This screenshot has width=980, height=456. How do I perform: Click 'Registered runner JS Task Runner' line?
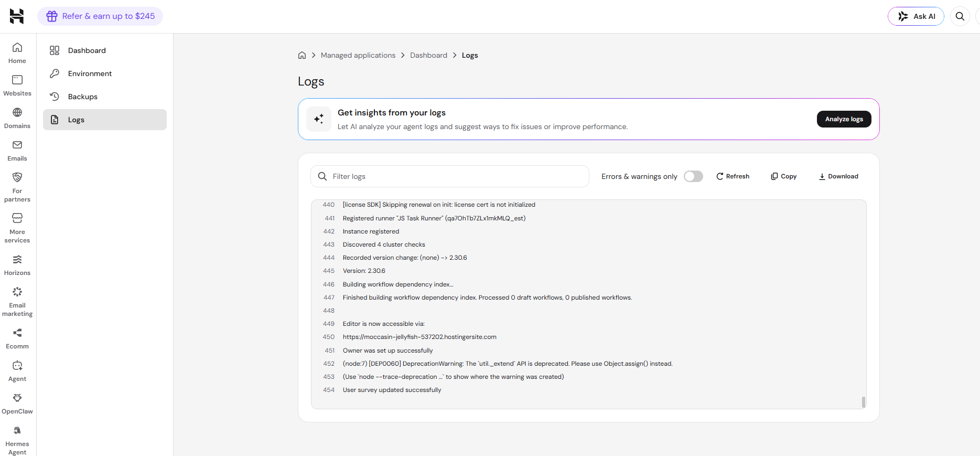tap(434, 218)
